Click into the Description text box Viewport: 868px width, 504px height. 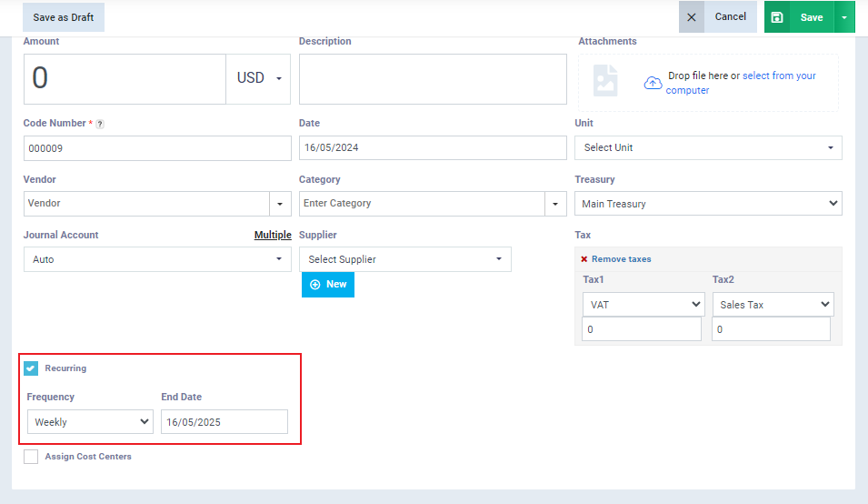[433, 79]
